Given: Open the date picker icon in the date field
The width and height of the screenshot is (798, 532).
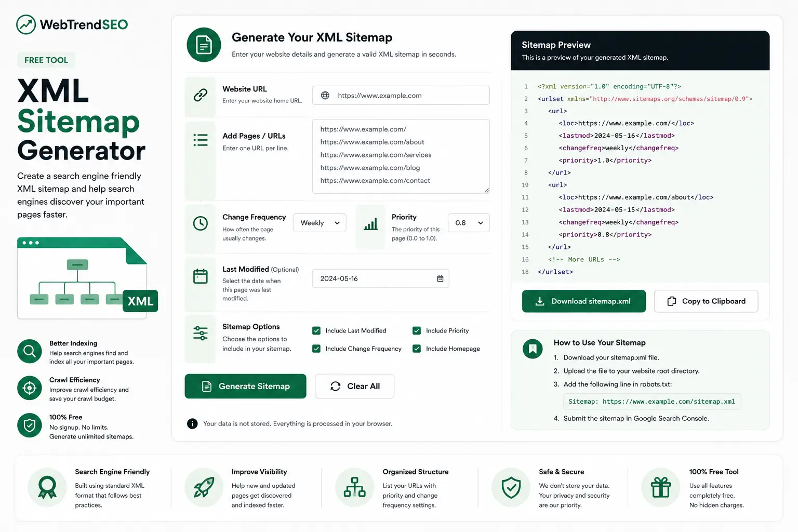Looking at the screenshot, I should pos(440,278).
